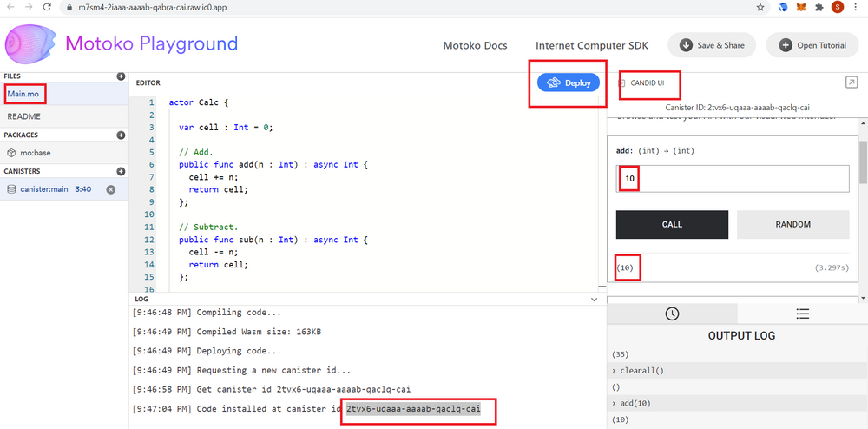Add a new file with plus icon
This screenshot has width=868, height=429.
121,76
